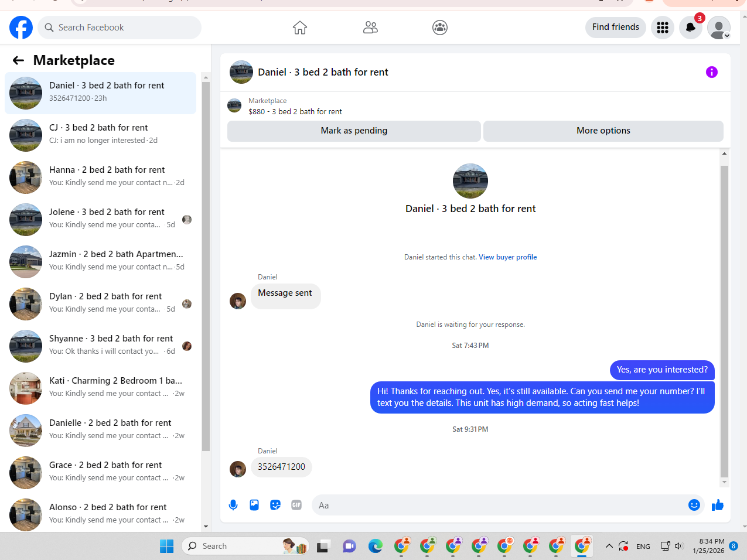Image resolution: width=747 pixels, height=560 pixels.
Task: Select Kati Charming 2 Bedroom conversation
Action: pyautogui.click(x=100, y=388)
